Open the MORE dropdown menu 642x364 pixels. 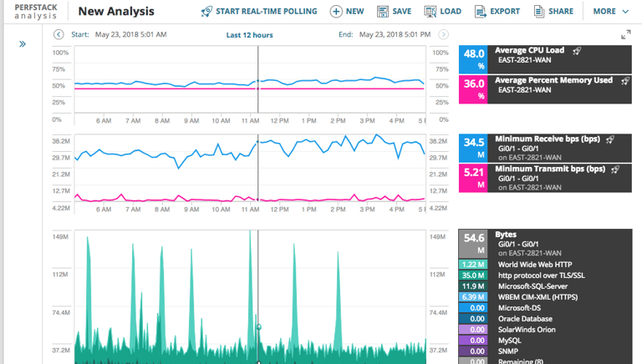tap(611, 12)
